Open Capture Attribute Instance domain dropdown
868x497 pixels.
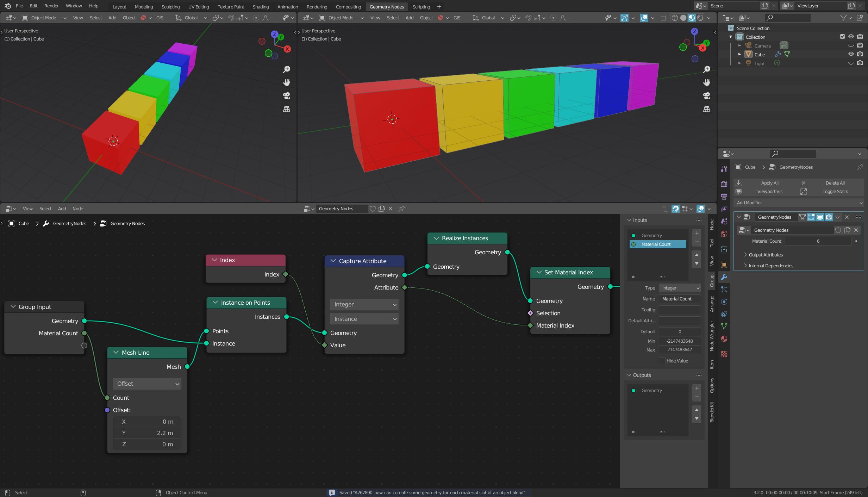tap(364, 319)
